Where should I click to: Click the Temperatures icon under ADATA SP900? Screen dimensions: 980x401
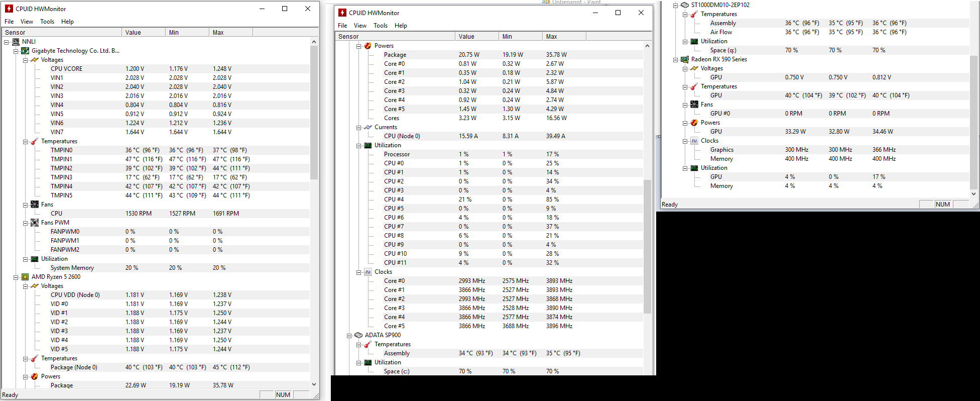pyautogui.click(x=368, y=344)
